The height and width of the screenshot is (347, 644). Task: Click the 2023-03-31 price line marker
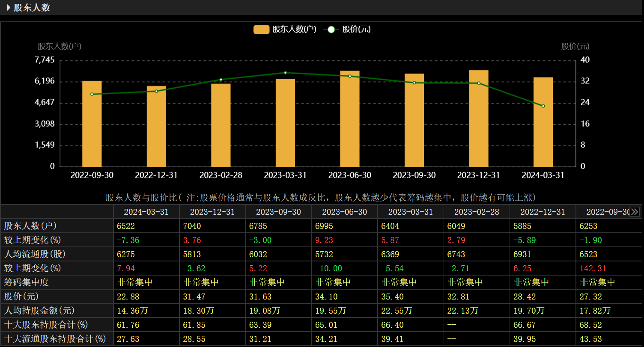click(x=285, y=73)
